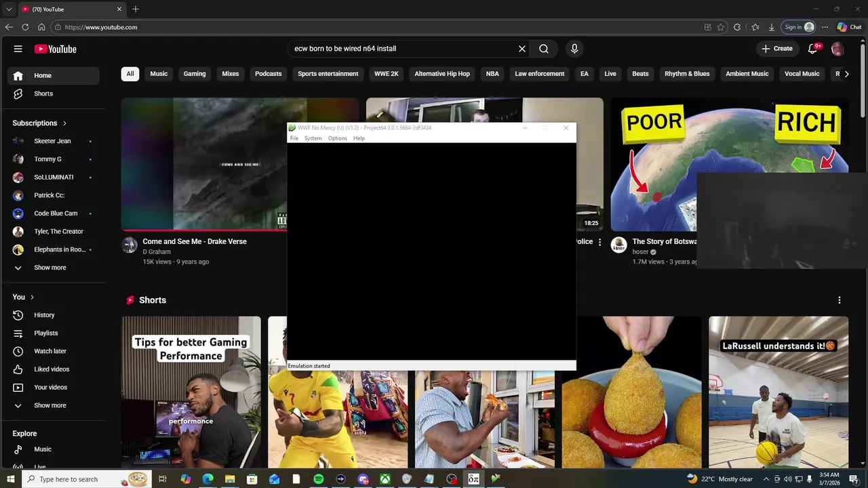Open Microsoft Store from the taskbar

click(252, 479)
